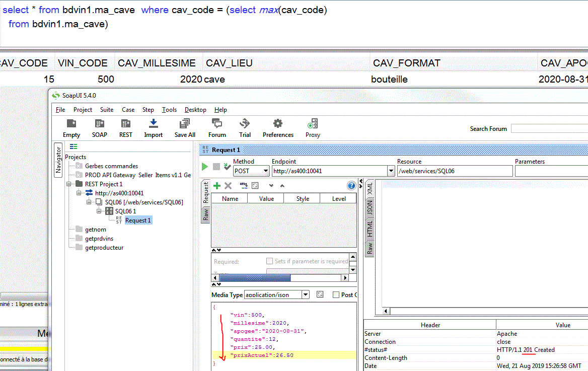The image size is (588, 371).
Task: Collapse REST Project 1 tree node
Action: point(69,184)
